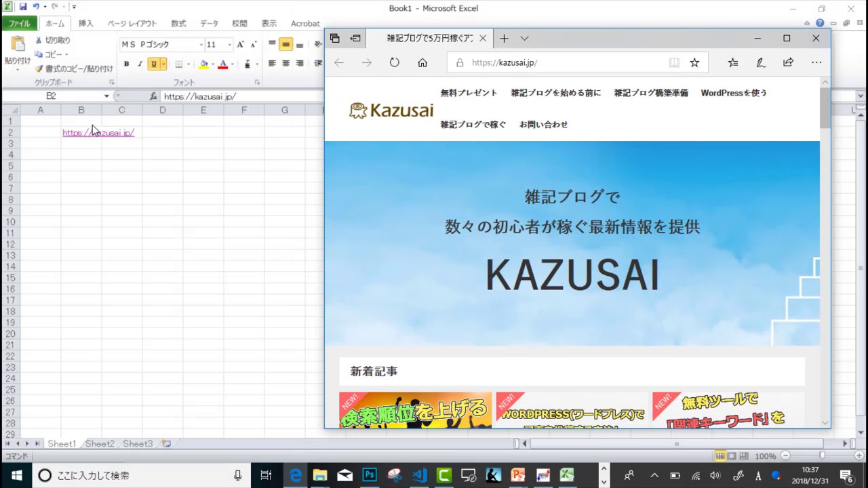Click the yellow fill color button
This screenshot has height=488, width=868.
[x=203, y=64]
